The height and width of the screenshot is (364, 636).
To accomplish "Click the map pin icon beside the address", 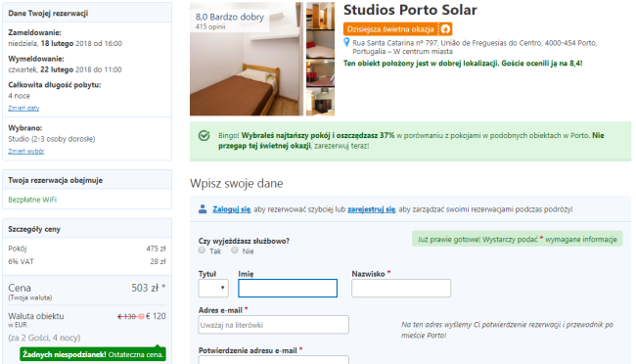I will point(346,42).
